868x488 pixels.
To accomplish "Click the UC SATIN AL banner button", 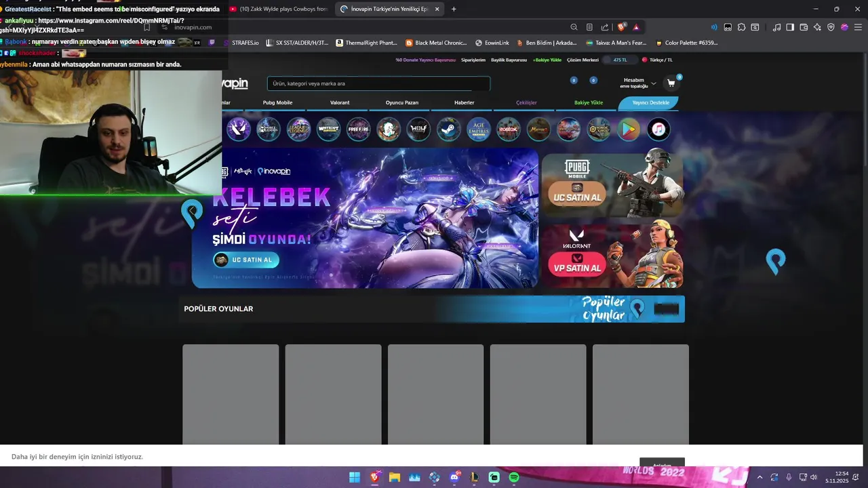I will coord(246,260).
